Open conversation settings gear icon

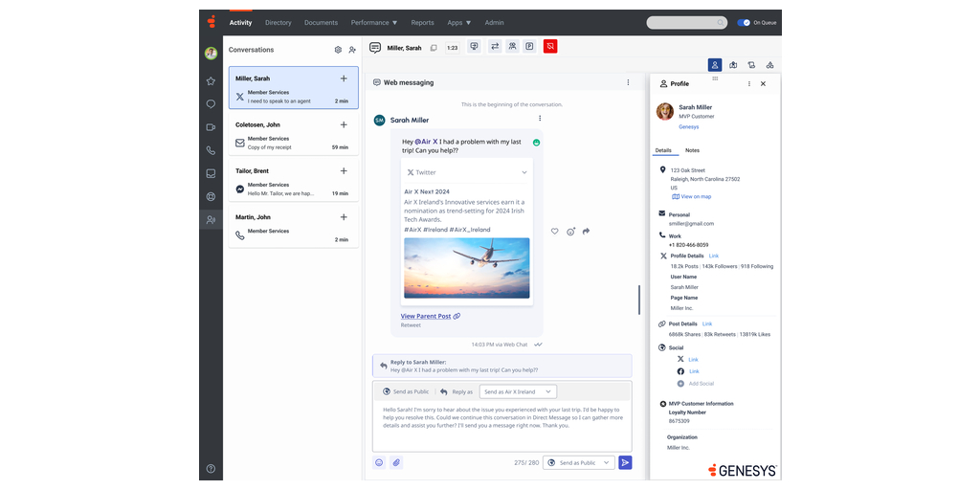[x=338, y=50]
